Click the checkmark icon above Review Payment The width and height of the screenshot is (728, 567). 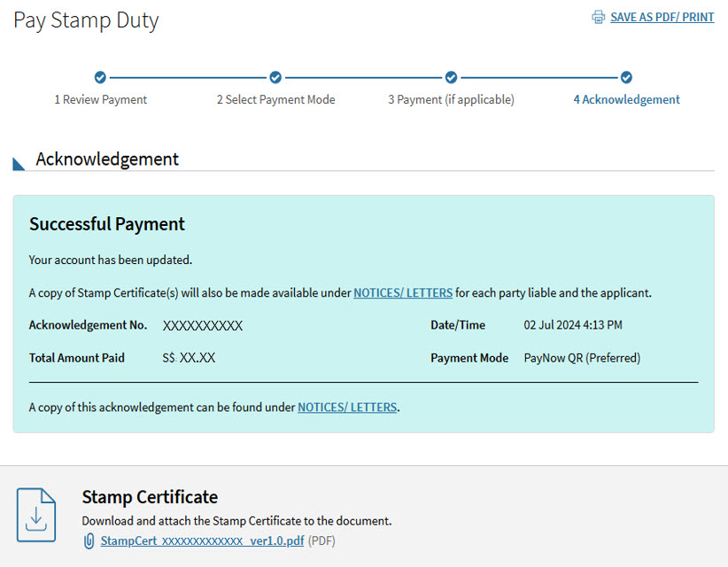(99, 77)
